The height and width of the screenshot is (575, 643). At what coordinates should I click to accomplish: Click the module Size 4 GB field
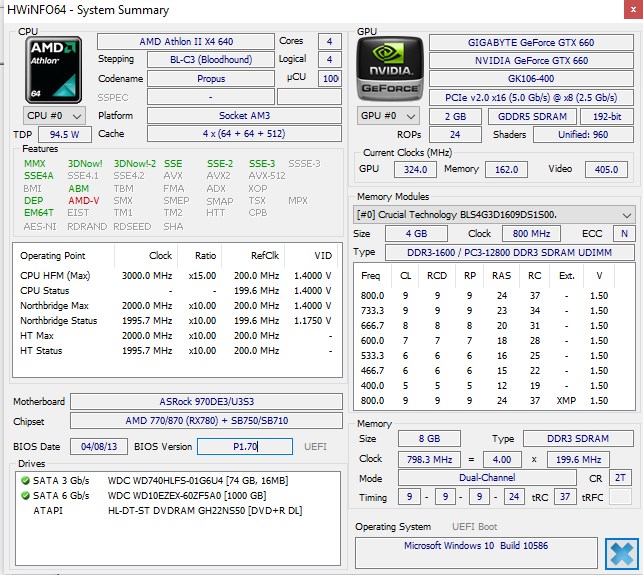click(416, 234)
